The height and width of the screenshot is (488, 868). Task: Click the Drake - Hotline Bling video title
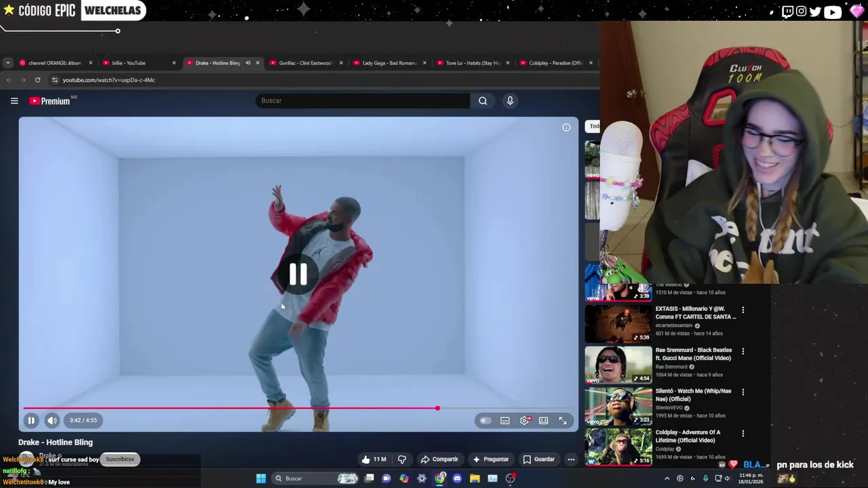pos(56,443)
